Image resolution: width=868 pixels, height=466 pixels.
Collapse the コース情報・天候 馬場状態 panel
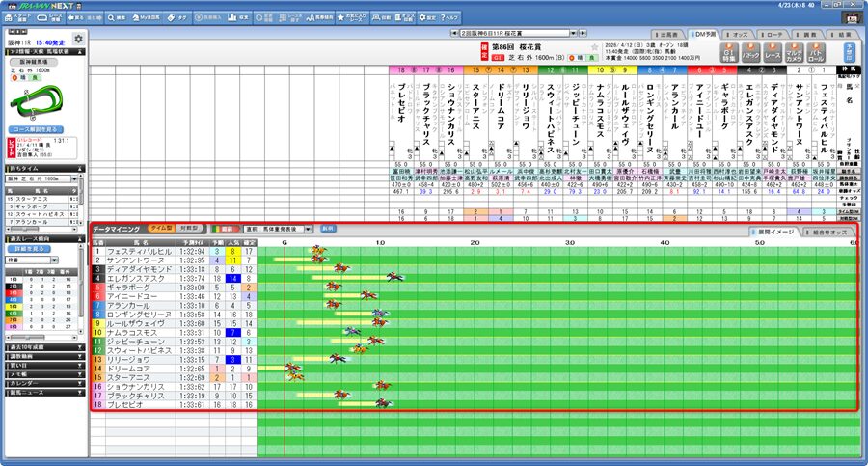(x=81, y=51)
